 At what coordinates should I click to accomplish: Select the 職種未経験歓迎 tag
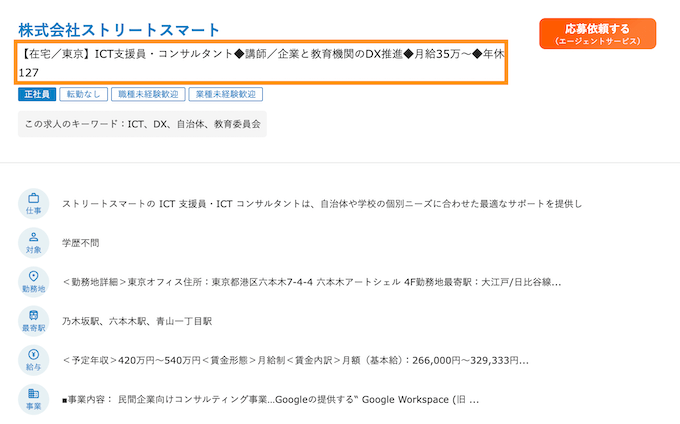[148, 94]
